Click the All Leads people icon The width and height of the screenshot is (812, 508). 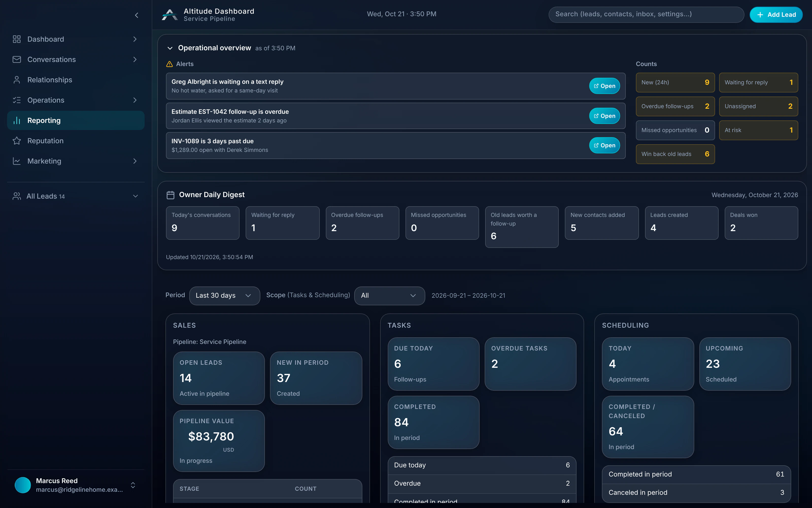point(17,196)
